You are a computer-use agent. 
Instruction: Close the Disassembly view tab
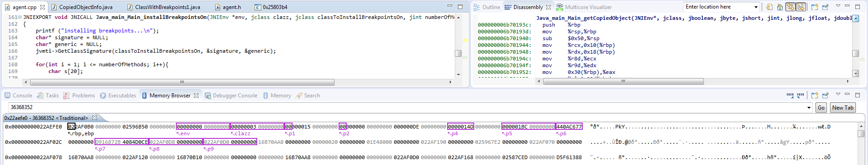click(x=548, y=7)
